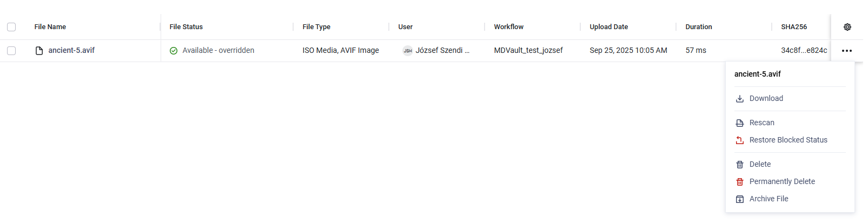Click the Delete trash icon
The width and height of the screenshot is (868, 224).
pos(740,165)
